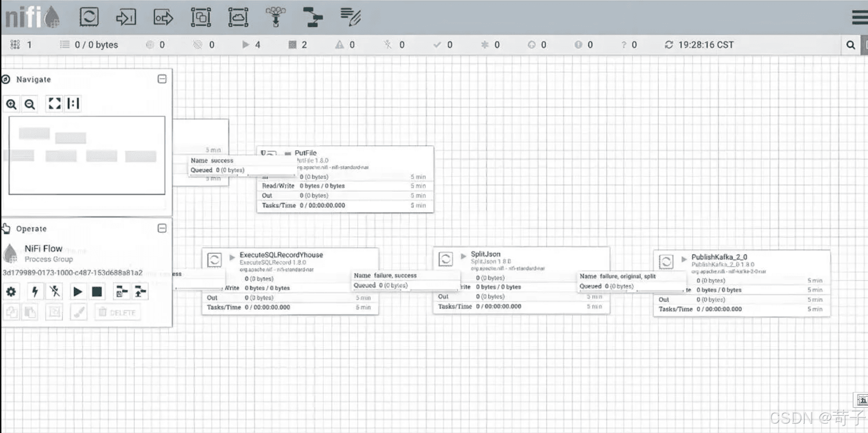Select the Output Port toolbar icon
Viewport: 868px width, 433px height.
163,17
